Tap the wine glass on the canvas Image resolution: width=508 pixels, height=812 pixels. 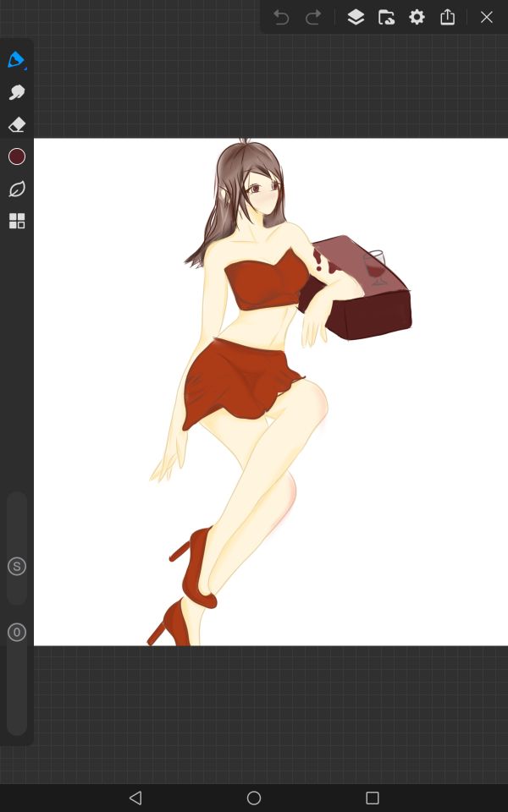tap(376, 267)
